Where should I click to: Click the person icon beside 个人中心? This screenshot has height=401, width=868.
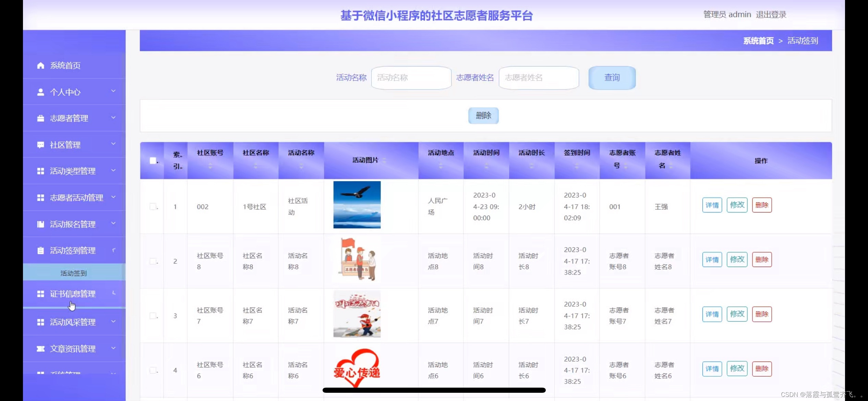click(x=40, y=92)
